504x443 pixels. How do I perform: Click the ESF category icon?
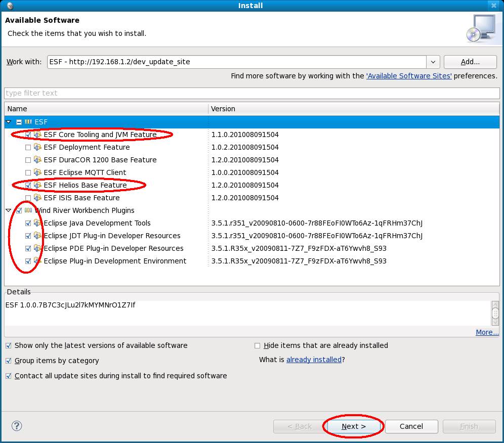click(28, 122)
